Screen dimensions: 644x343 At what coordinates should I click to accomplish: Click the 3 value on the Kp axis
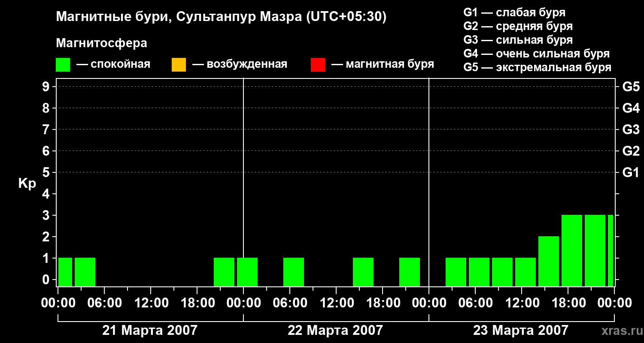(47, 215)
